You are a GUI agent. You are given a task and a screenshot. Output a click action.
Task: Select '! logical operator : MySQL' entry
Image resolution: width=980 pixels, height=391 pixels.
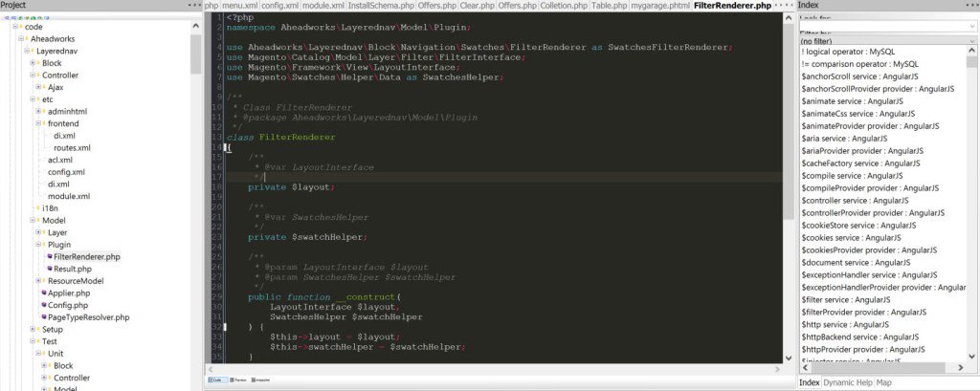(x=848, y=52)
